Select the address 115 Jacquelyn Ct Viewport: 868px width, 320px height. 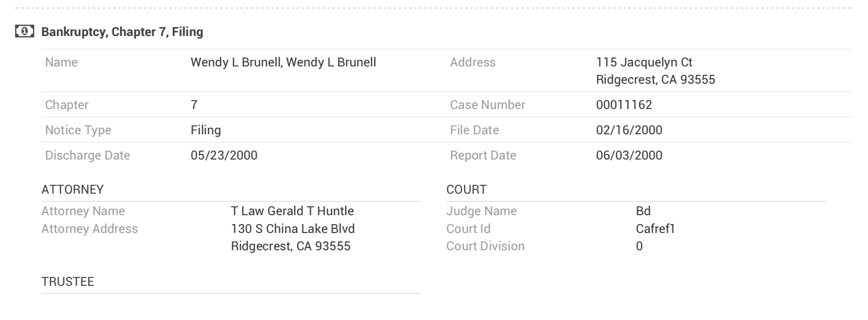coord(644,62)
